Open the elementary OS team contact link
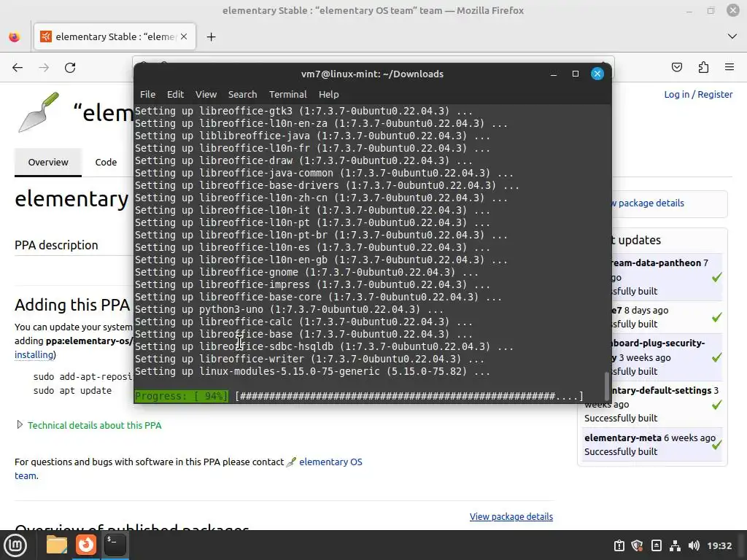The image size is (747, 560). pos(330,462)
